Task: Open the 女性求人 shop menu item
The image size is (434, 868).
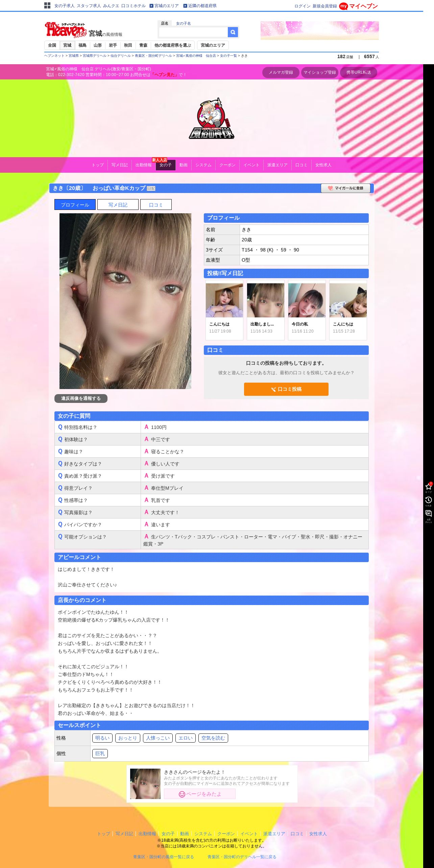Action: click(323, 165)
